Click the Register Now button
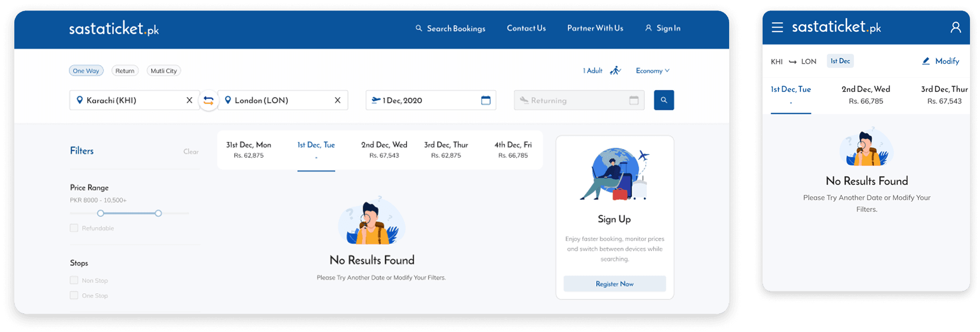980x332 pixels. pos(614,284)
